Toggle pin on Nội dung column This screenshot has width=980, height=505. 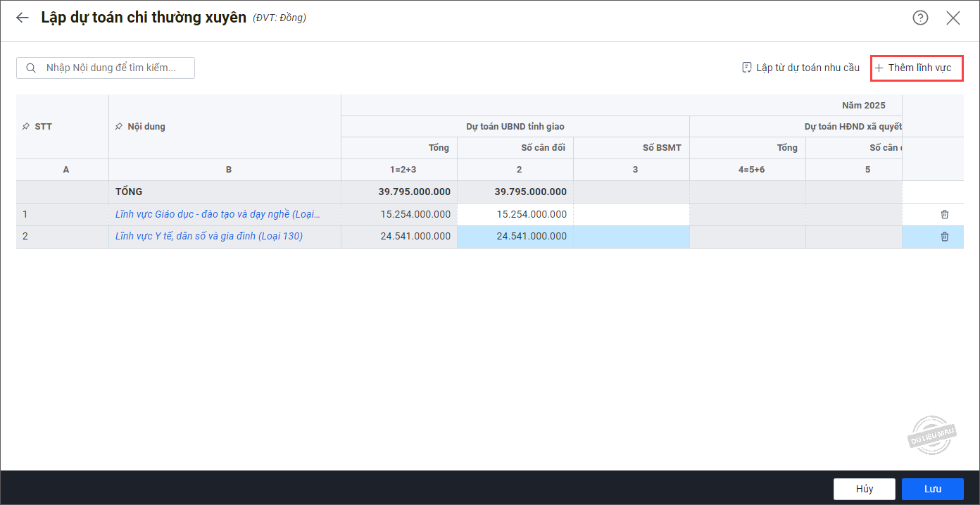pos(118,127)
